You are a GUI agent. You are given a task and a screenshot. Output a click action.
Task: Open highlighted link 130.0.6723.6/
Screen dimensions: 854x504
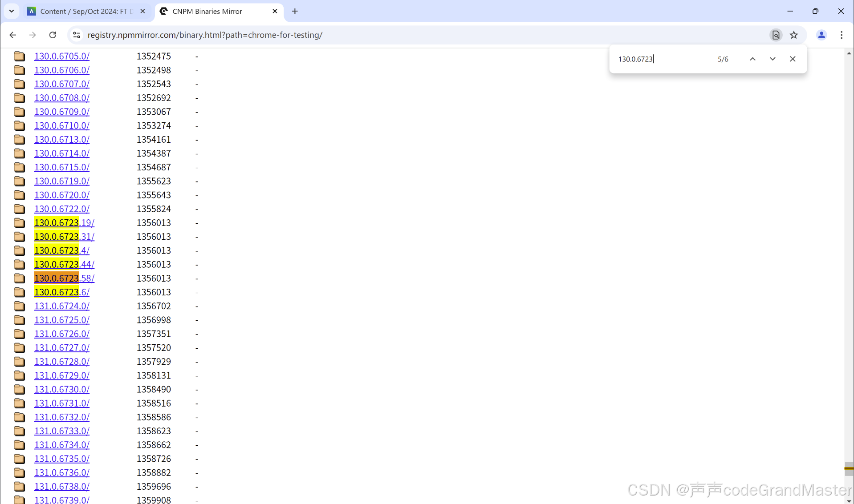point(62,292)
